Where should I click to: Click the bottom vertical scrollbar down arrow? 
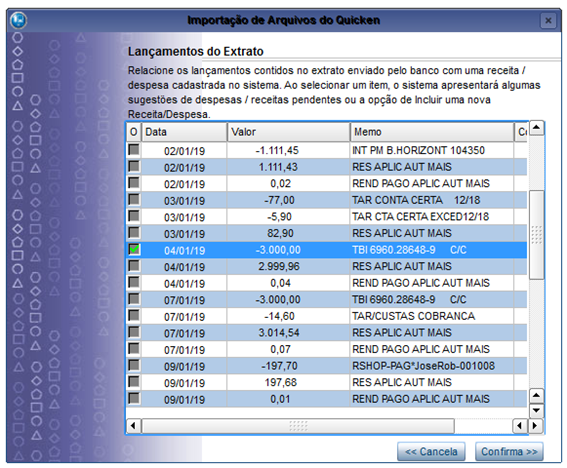536,411
